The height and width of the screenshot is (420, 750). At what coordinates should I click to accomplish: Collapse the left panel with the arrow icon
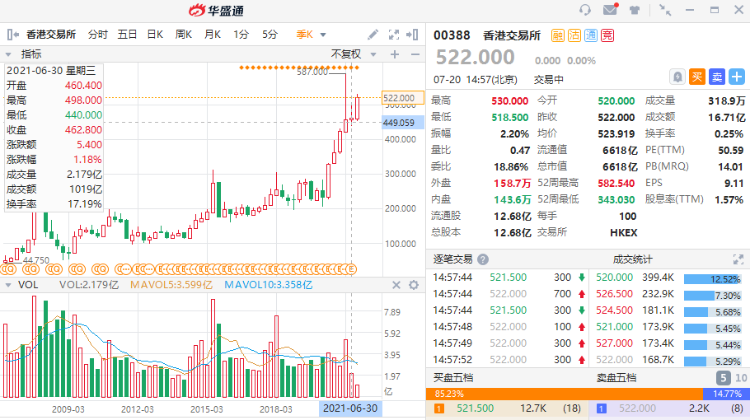click(13, 34)
